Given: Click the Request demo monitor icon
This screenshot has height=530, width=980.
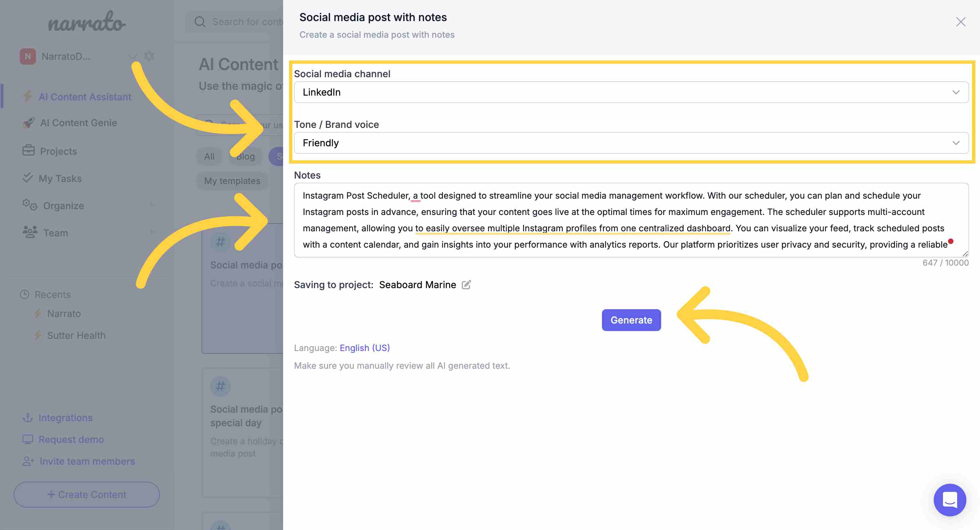Looking at the screenshot, I should (28, 439).
